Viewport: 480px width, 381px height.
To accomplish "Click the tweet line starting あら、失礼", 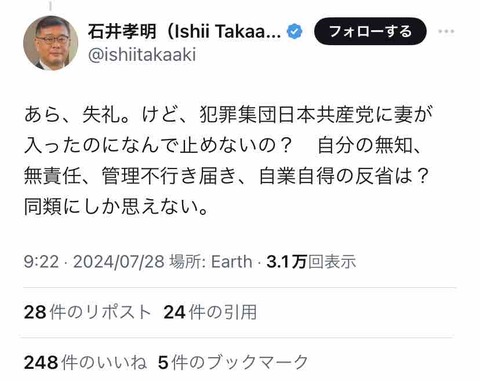I will click(229, 115).
